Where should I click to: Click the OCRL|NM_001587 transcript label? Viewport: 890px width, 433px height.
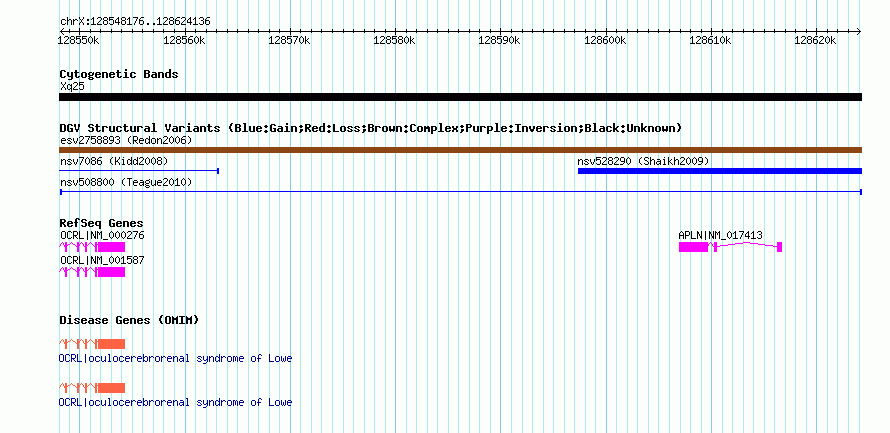pyautogui.click(x=102, y=260)
